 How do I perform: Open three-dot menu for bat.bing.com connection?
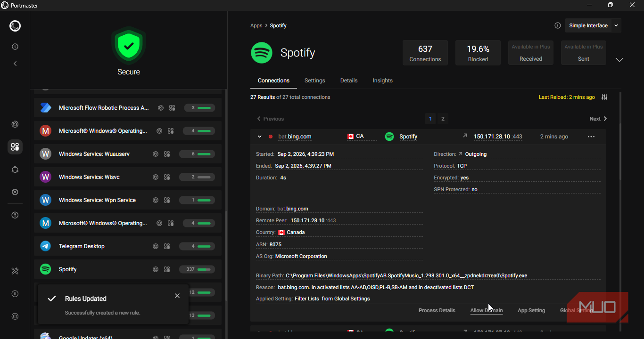591,137
